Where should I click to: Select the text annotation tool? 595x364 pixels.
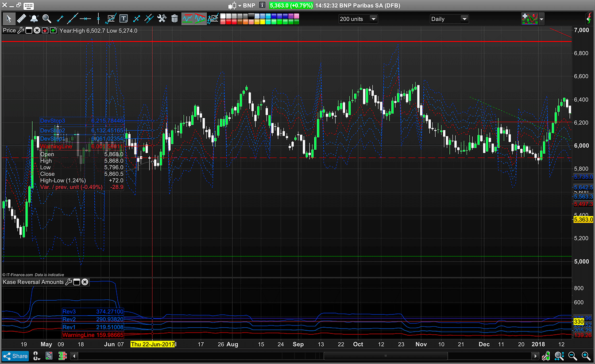(x=124, y=19)
